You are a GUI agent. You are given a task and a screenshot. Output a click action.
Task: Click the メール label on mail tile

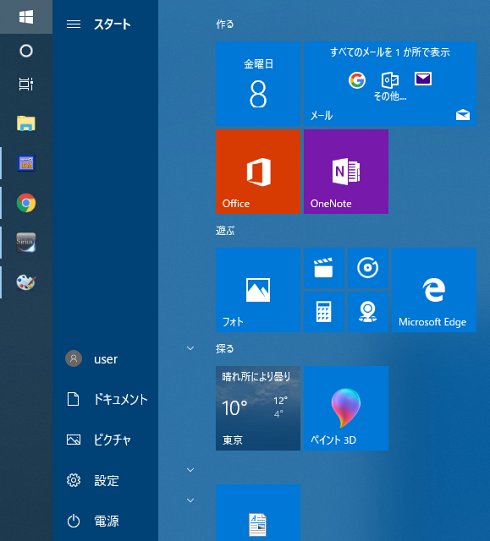322,115
